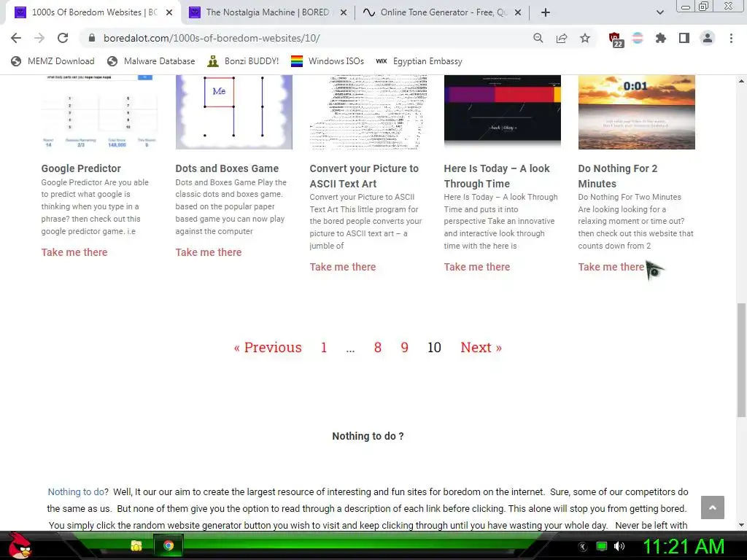Close the Online Tone Generator tab
747x560 pixels.
coord(519,12)
